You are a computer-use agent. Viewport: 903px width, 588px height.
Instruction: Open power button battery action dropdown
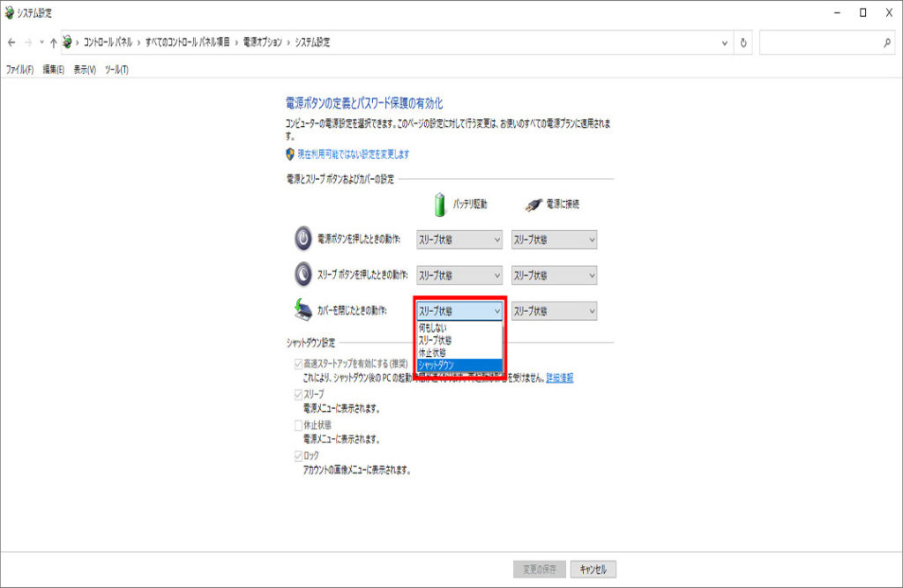point(459,240)
